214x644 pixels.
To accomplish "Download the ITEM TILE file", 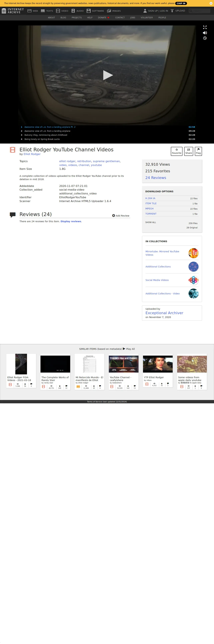I will [x=151, y=204].
